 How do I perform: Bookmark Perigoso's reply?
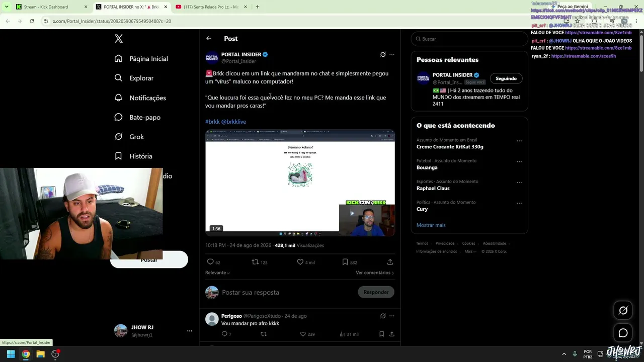coord(382,334)
